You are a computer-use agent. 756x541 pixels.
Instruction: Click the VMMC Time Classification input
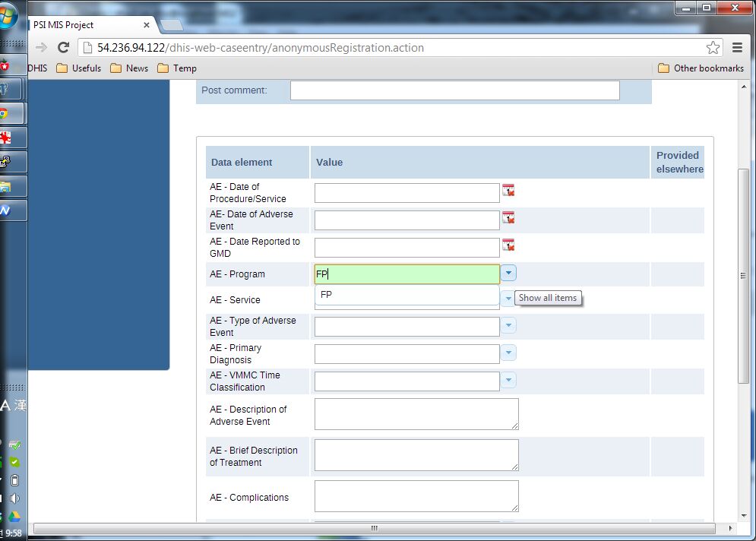(x=407, y=382)
